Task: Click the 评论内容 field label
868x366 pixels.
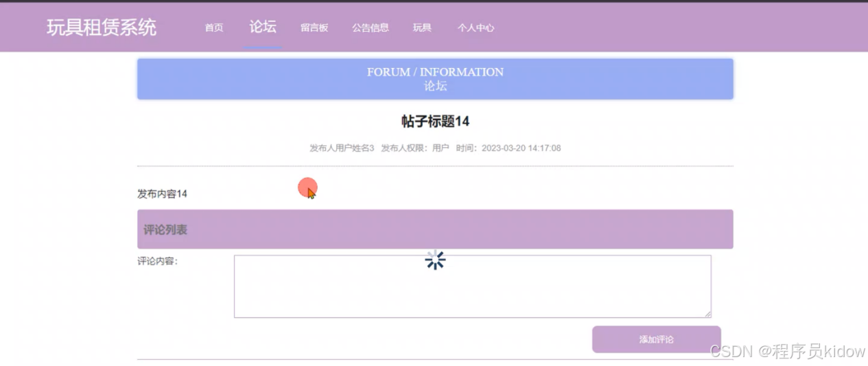Action: coord(158,261)
